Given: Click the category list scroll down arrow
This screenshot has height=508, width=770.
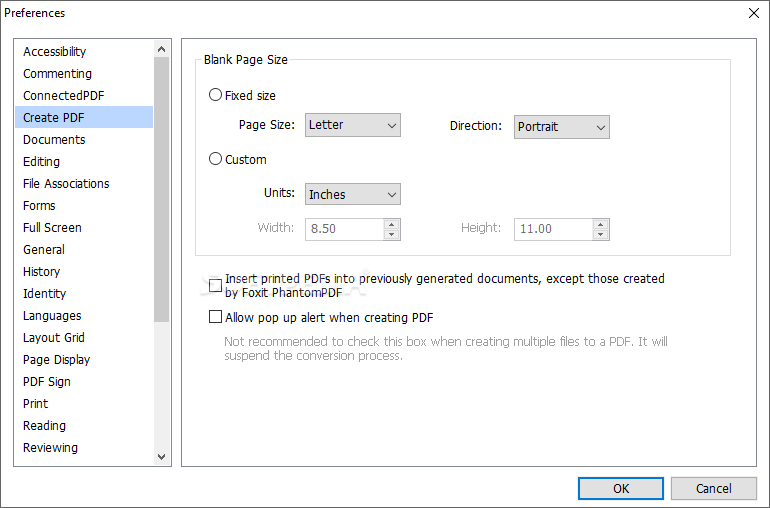Looking at the screenshot, I should pyautogui.click(x=162, y=456).
